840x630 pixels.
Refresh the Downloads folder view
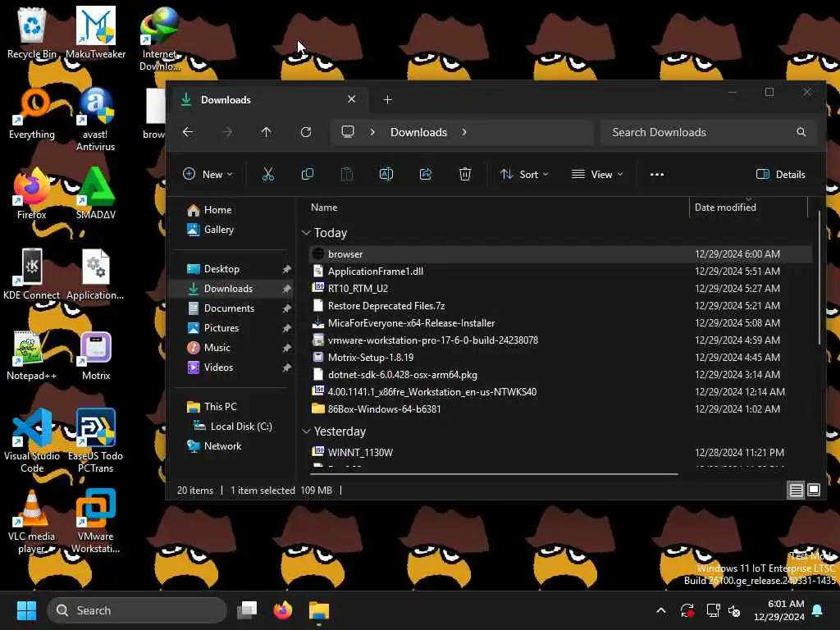click(x=306, y=132)
